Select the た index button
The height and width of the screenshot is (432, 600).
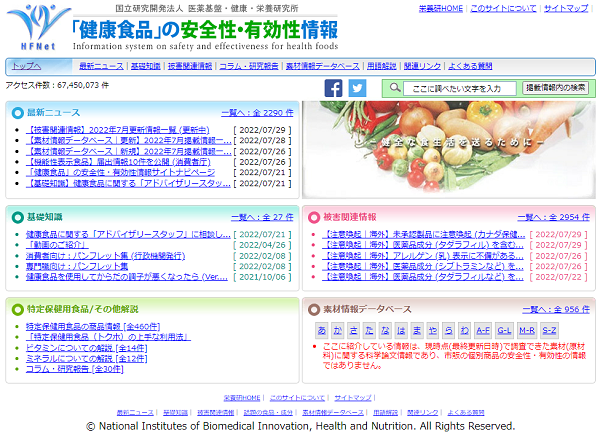tap(369, 330)
